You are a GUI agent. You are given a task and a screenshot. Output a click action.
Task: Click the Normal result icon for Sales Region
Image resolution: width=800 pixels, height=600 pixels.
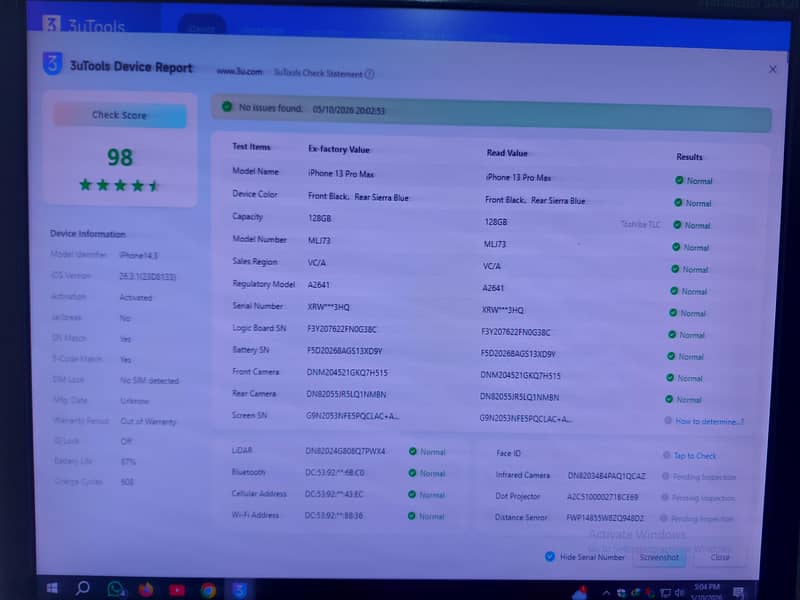(x=675, y=269)
